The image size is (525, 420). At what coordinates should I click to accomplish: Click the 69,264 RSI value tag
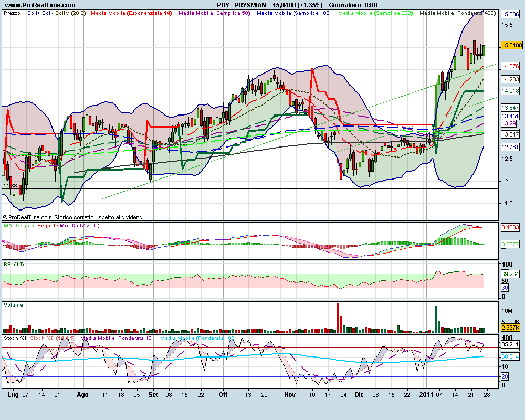click(510, 274)
